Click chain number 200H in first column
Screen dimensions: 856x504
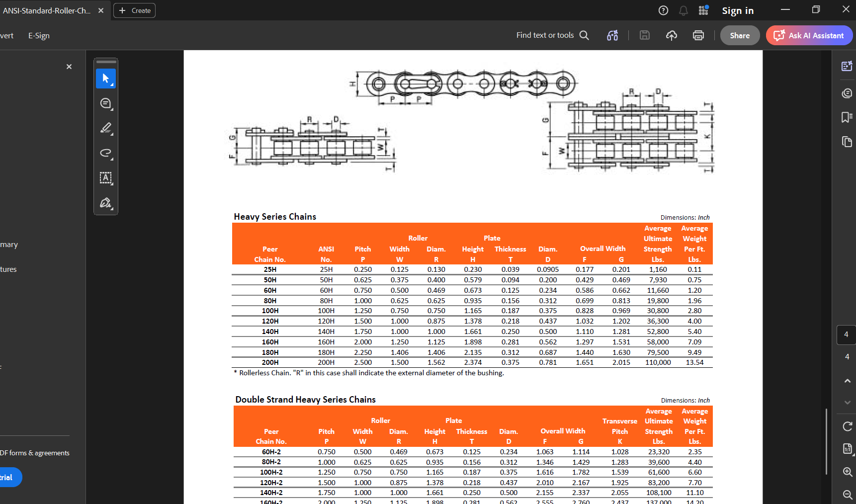click(270, 362)
